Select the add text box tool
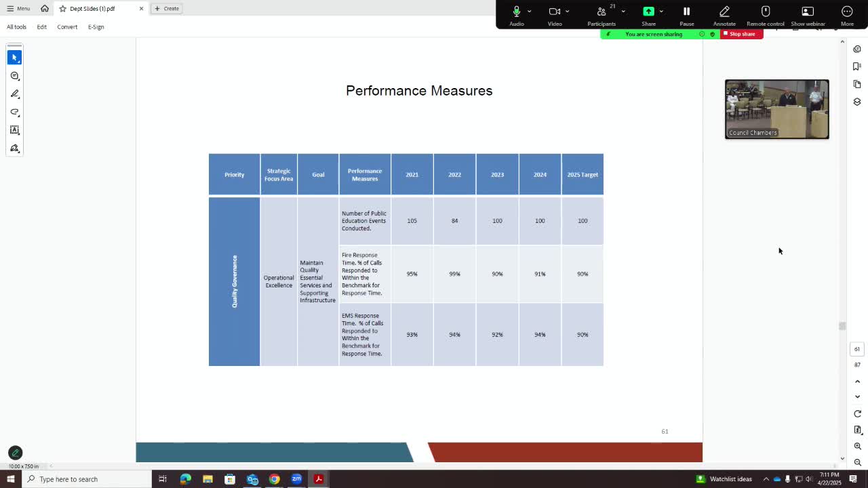Viewport: 868px width, 488px height. [14, 129]
